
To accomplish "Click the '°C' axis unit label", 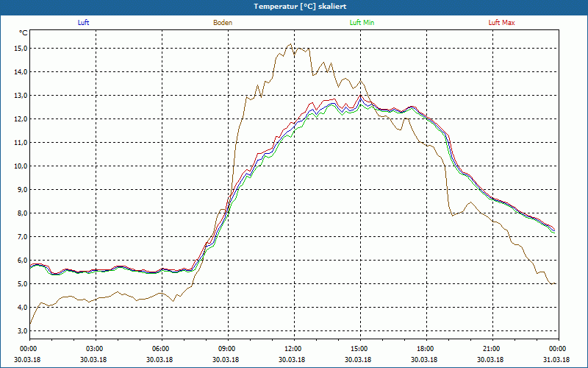I will click(24, 33).
